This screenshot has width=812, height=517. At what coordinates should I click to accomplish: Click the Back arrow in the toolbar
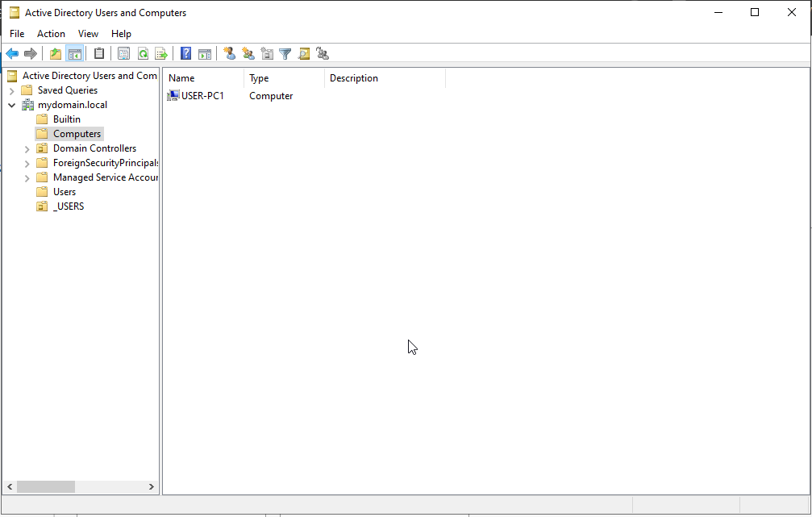point(12,53)
